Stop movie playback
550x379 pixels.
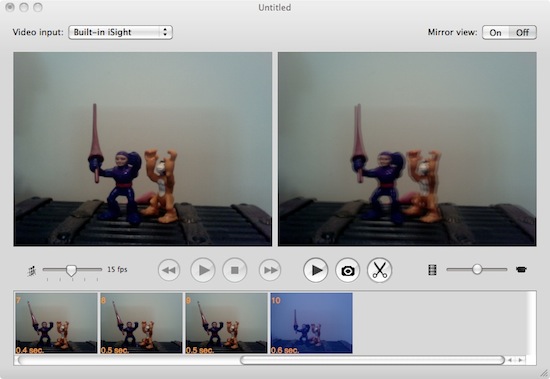(x=235, y=270)
